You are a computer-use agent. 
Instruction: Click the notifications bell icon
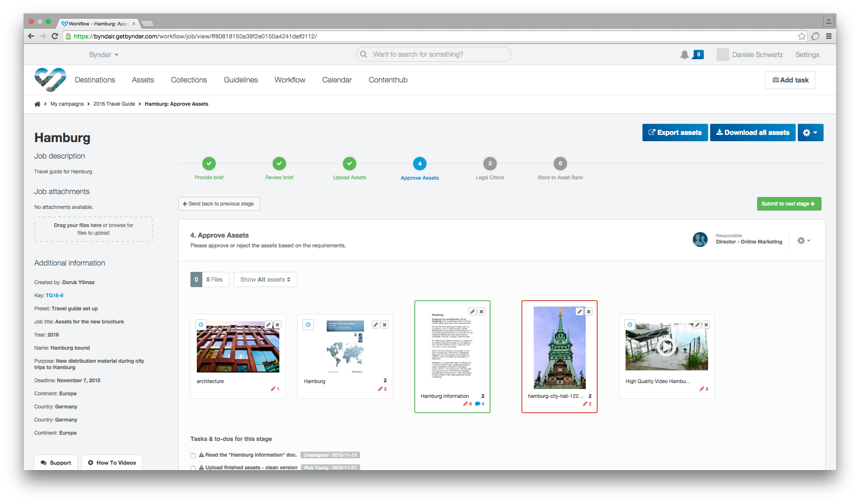[x=684, y=55]
